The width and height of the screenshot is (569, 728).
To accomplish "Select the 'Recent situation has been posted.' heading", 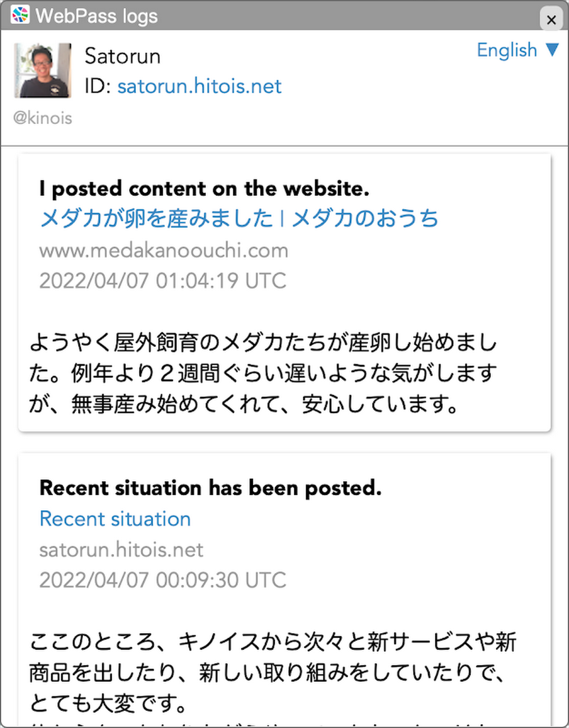I will (211, 488).
